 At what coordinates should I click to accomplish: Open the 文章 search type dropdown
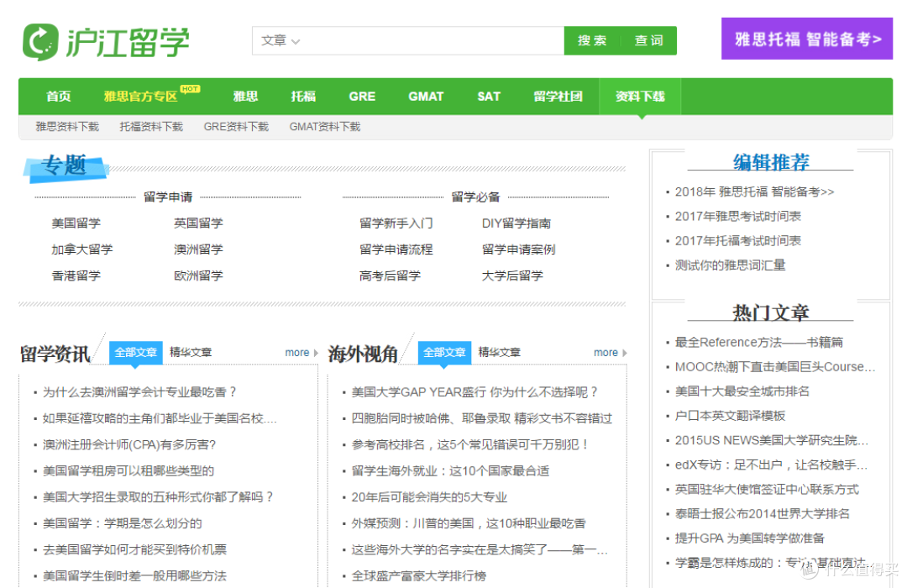(x=280, y=41)
